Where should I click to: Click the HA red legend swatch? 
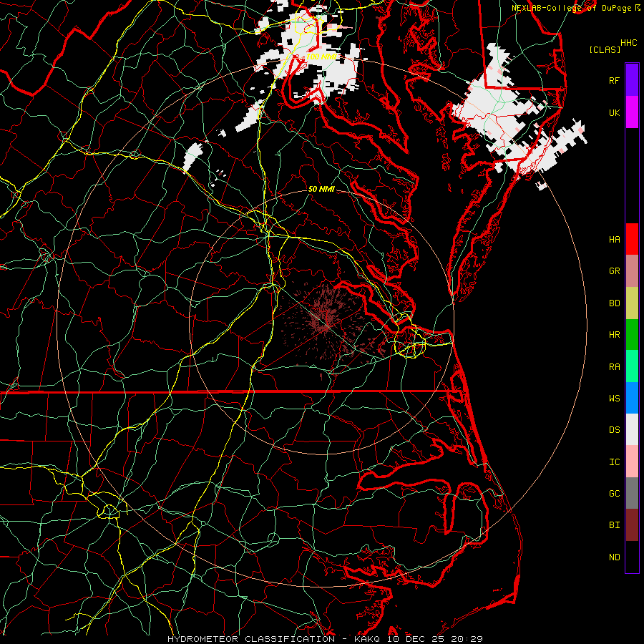pyautogui.click(x=632, y=239)
